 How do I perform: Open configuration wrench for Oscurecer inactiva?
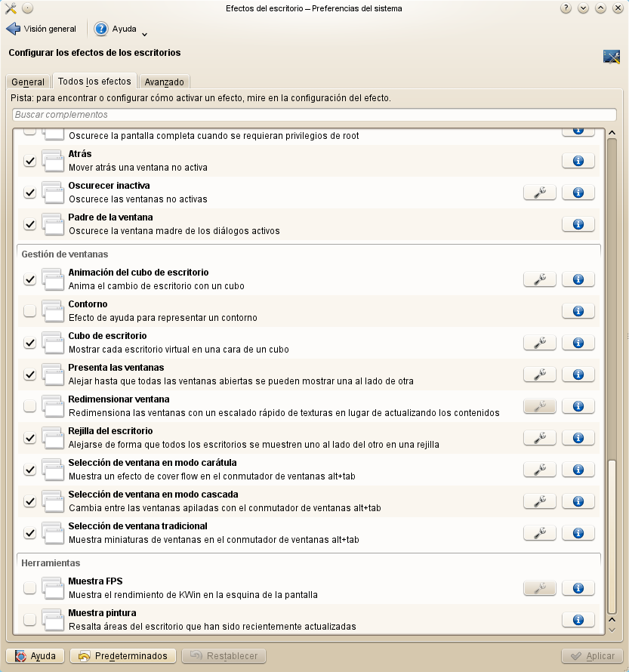pos(539,193)
